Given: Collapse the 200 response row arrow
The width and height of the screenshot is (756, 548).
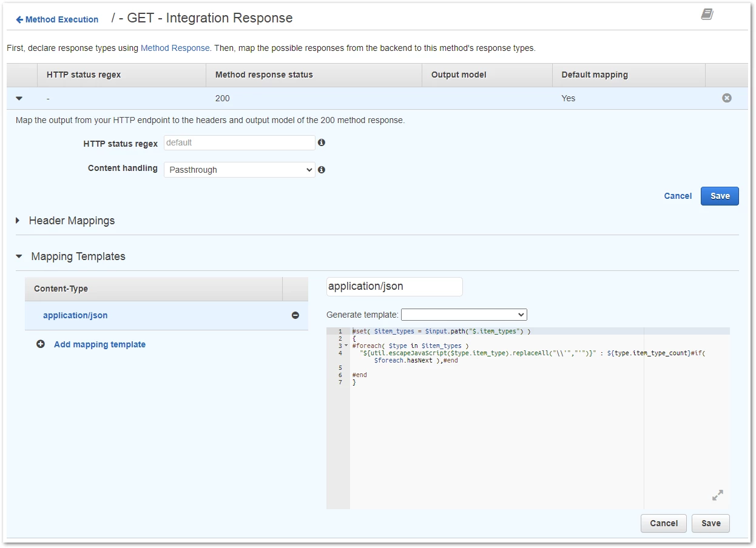Looking at the screenshot, I should click(x=19, y=98).
